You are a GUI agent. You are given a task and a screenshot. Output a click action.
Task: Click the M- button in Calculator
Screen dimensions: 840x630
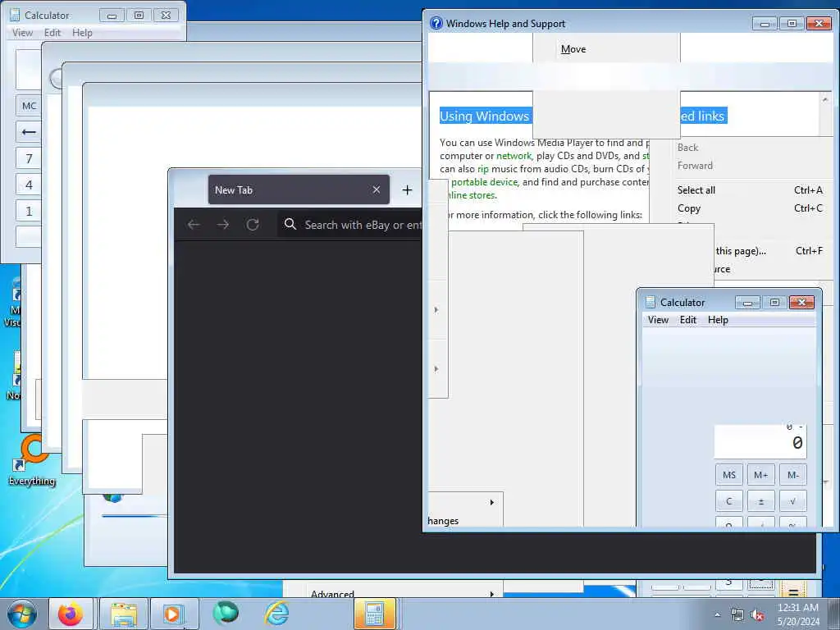point(793,475)
